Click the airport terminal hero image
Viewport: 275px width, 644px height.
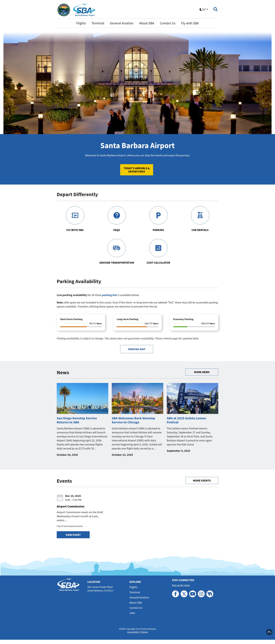pyautogui.click(x=137, y=83)
